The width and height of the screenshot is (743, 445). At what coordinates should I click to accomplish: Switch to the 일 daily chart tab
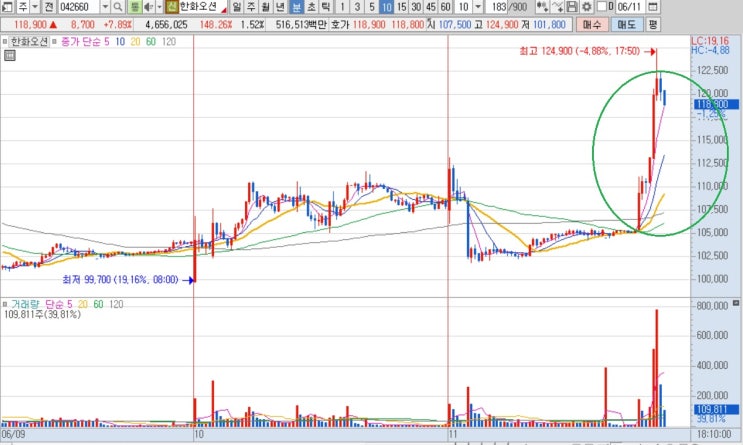coord(236,7)
